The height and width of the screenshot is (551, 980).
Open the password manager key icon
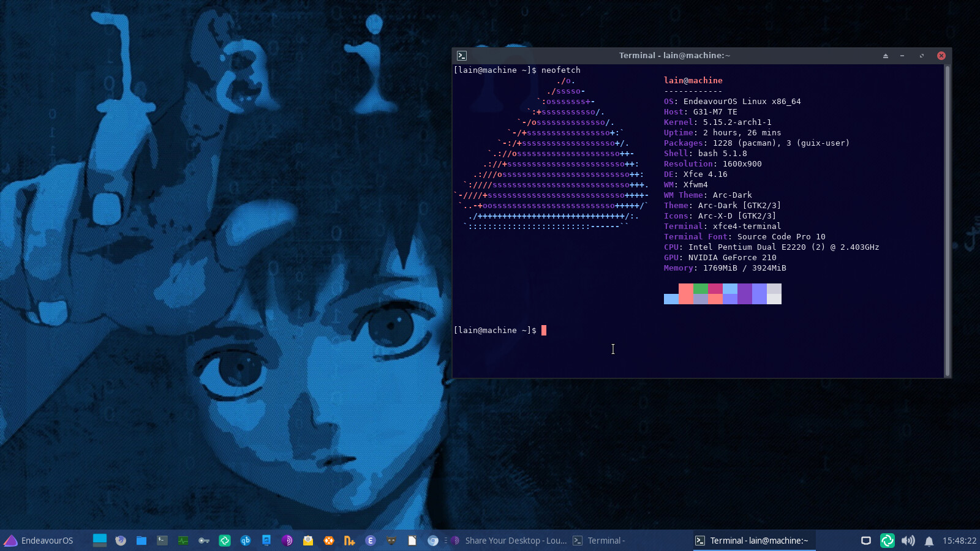coord(204,541)
